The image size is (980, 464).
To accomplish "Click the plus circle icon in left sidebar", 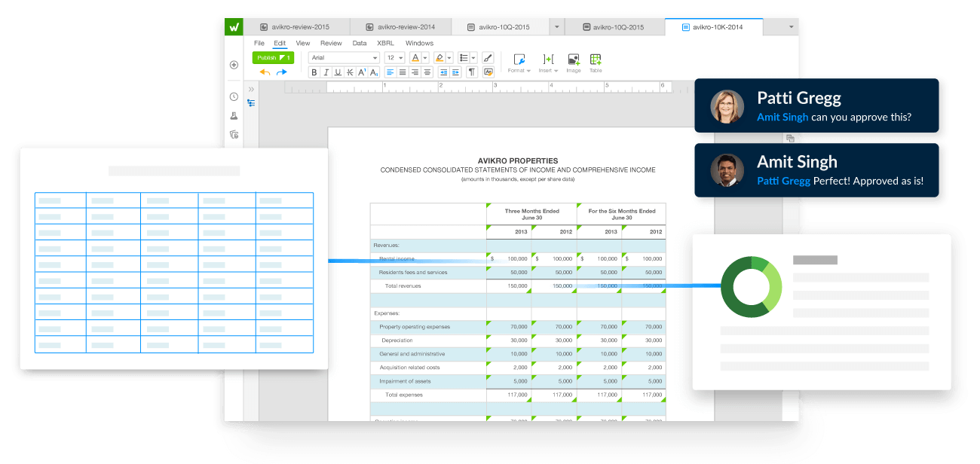I will tap(234, 65).
